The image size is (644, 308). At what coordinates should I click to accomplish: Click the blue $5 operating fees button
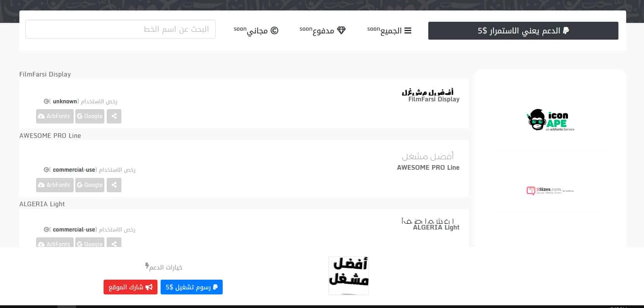tap(191, 287)
